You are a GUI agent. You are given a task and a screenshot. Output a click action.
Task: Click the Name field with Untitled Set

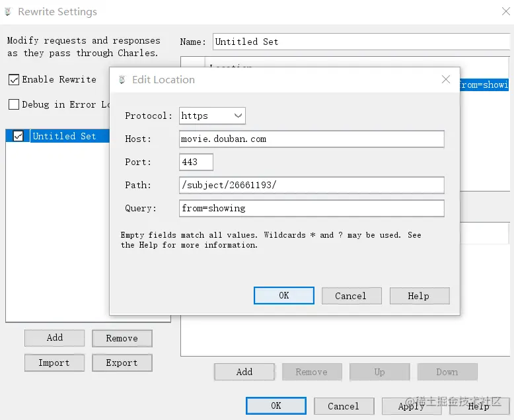362,42
